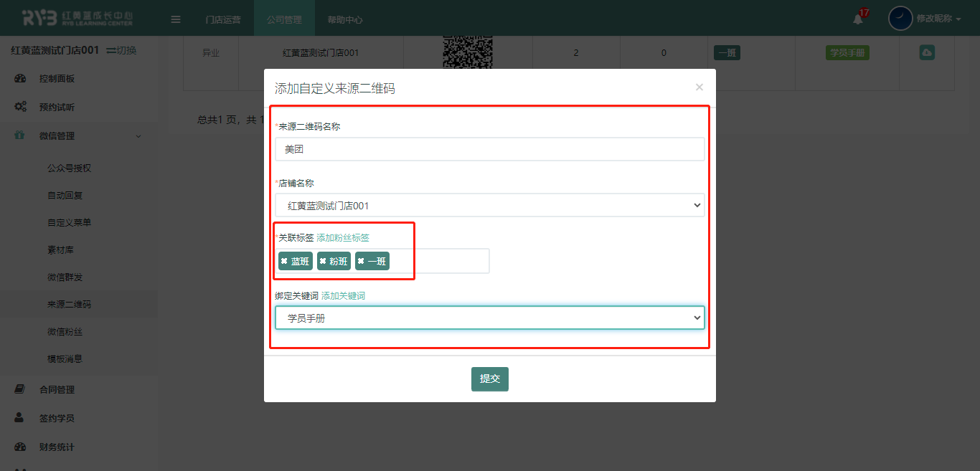
Task: Click the 切换 store switch link
Action: tap(122, 50)
